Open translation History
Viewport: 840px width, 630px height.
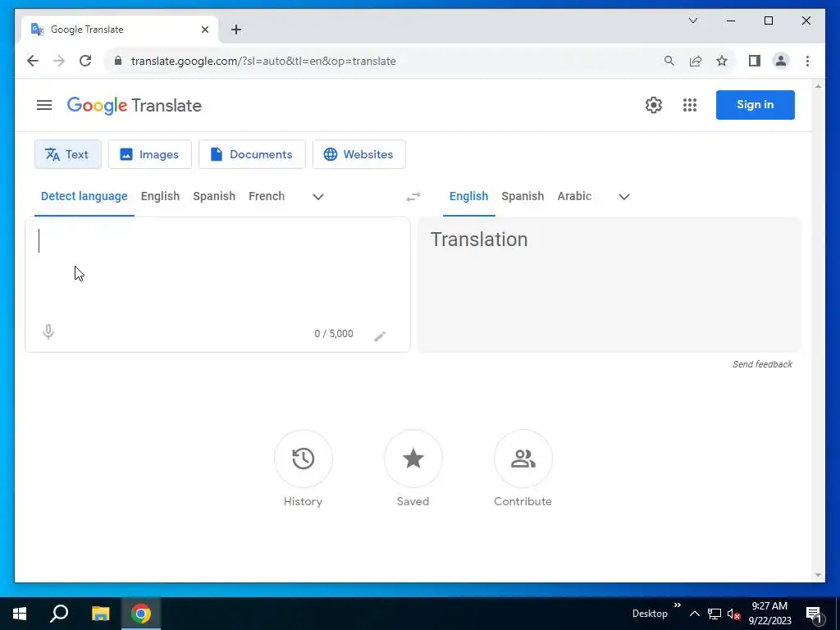(x=304, y=459)
